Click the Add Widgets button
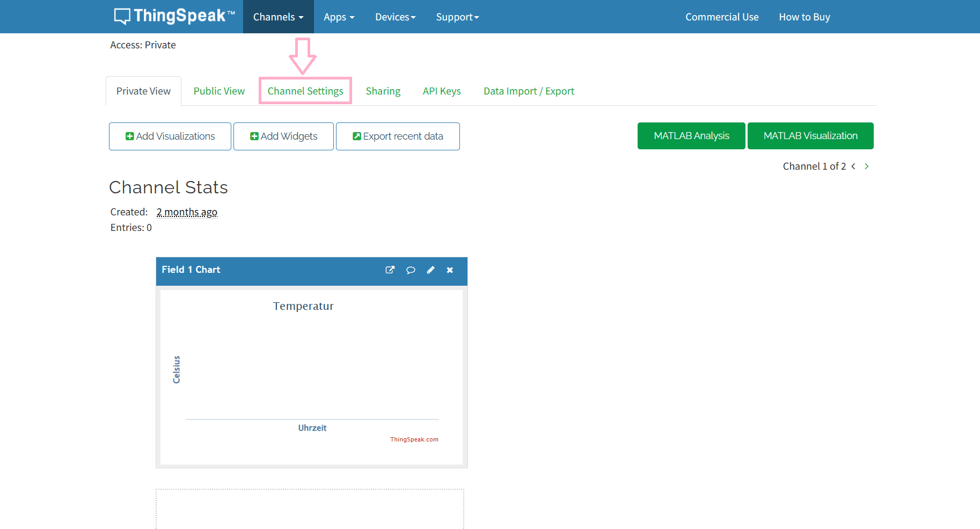 tap(283, 136)
